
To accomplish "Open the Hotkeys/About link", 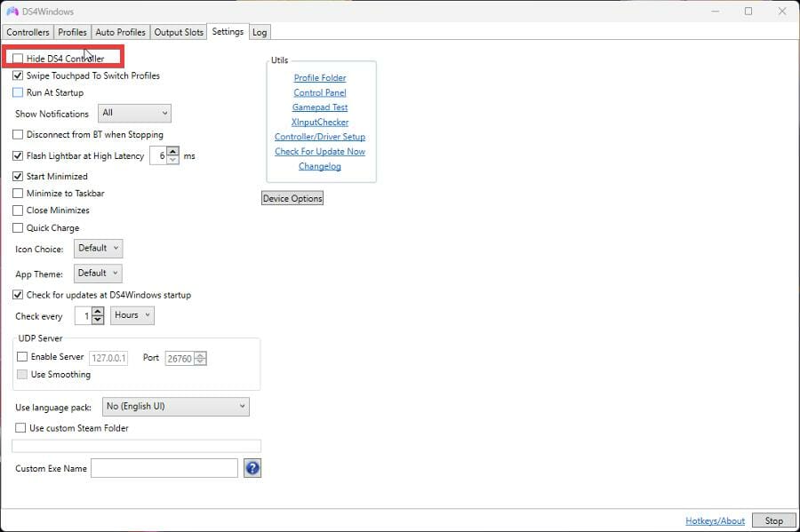I will pos(715,520).
